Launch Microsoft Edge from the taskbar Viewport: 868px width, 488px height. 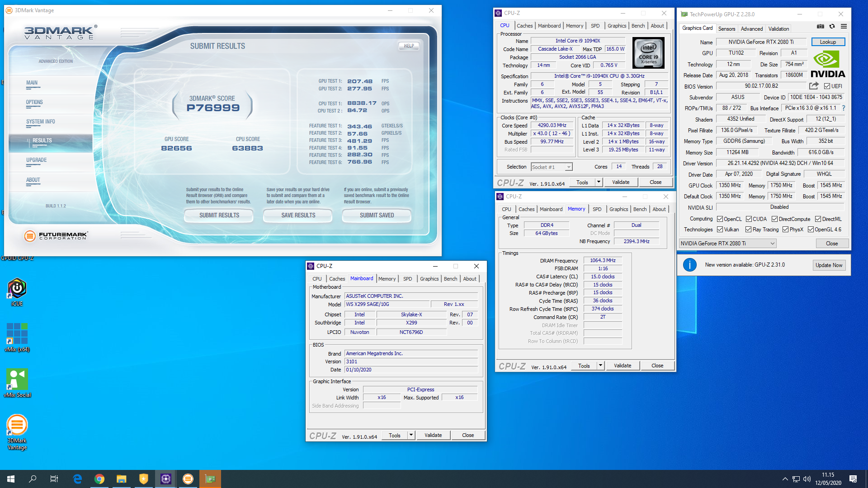77,479
